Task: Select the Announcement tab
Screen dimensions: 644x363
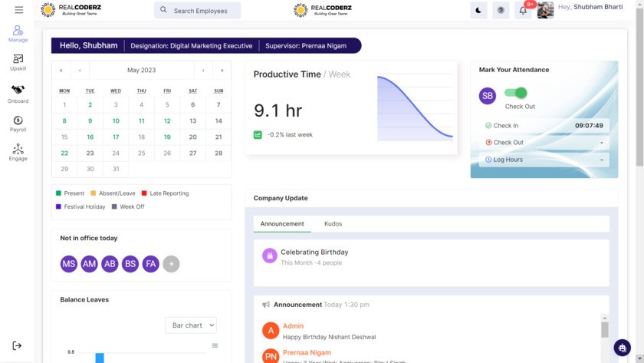Action: pyautogui.click(x=282, y=224)
